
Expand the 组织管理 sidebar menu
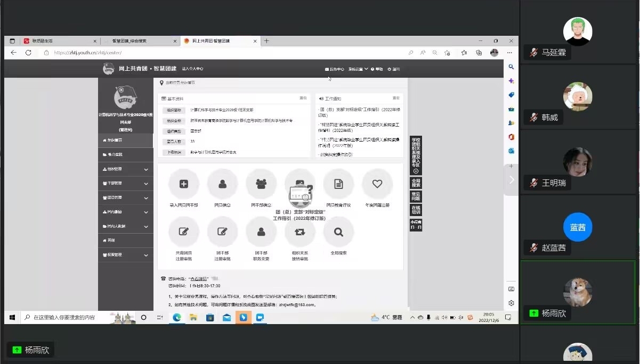pos(126,169)
